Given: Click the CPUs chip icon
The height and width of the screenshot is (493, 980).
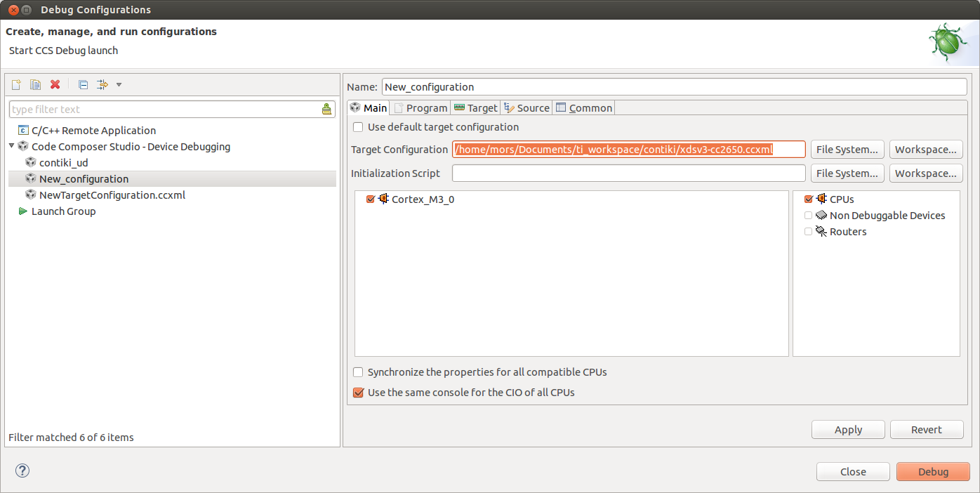Looking at the screenshot, I should [821, 199].
